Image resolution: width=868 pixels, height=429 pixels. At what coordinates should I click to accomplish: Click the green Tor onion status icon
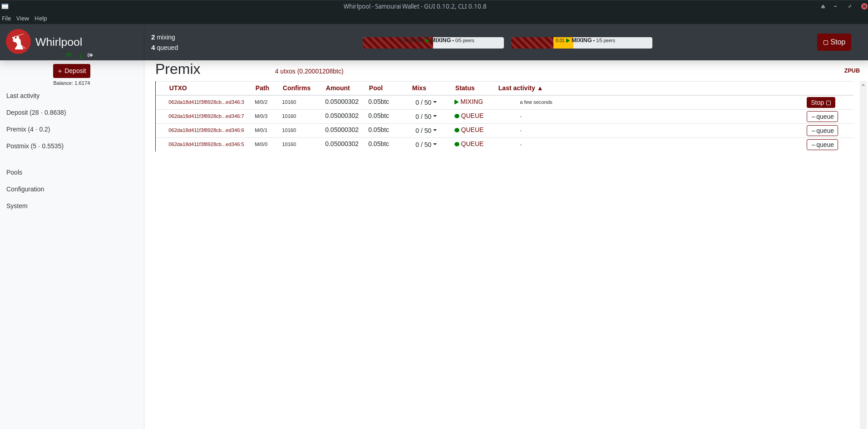(80, 55)
